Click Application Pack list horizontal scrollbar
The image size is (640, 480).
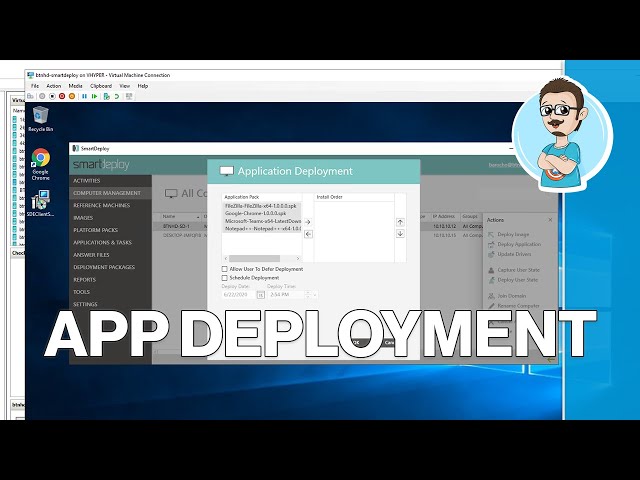[x=254, y=258]
